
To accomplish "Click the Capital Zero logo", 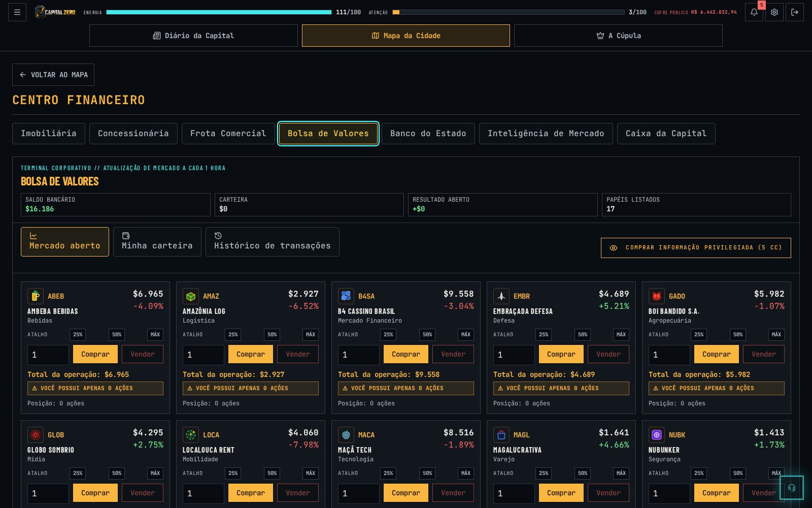I will coord(55,12).
